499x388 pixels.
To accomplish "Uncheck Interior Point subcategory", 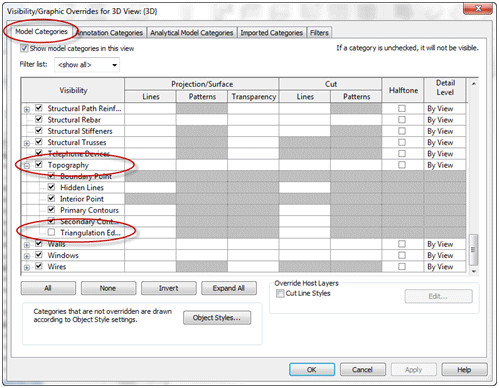I will (x=51, y=198).
